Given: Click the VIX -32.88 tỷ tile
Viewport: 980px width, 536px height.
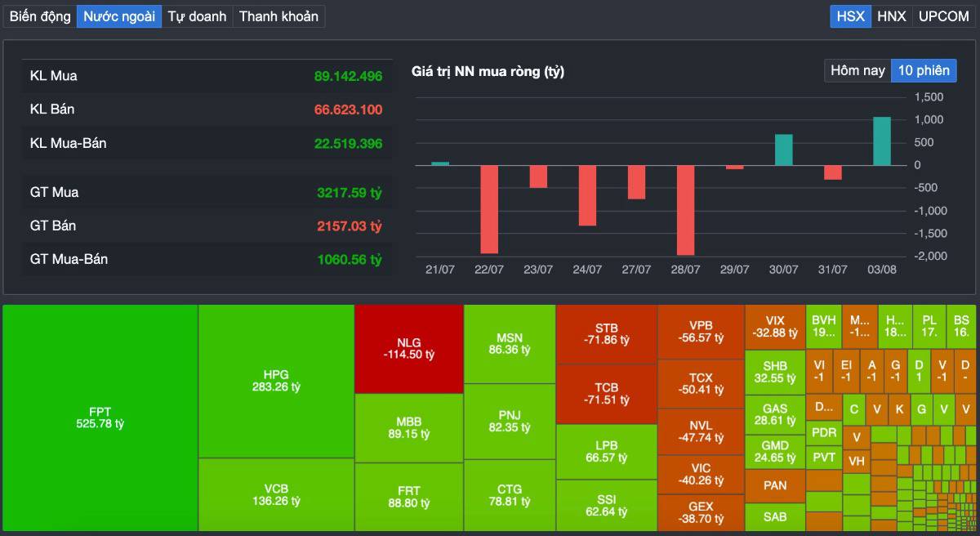Looking at the screenshot, I should [775, 326].
